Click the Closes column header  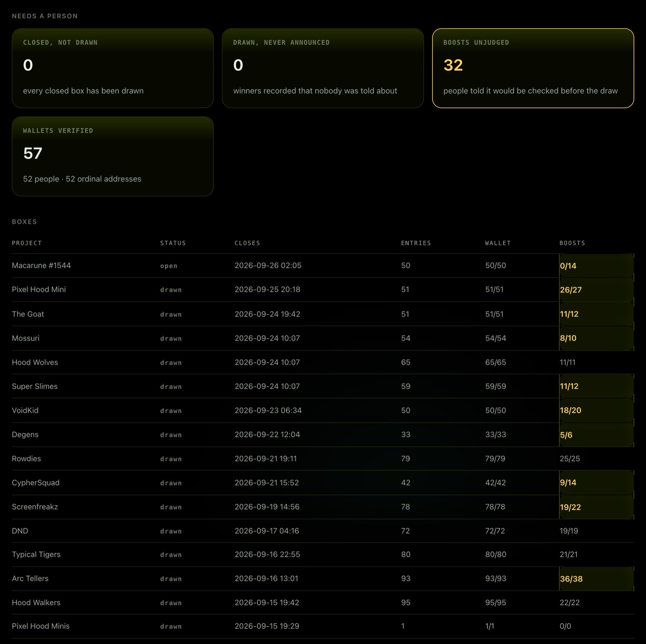pos(247,243)
